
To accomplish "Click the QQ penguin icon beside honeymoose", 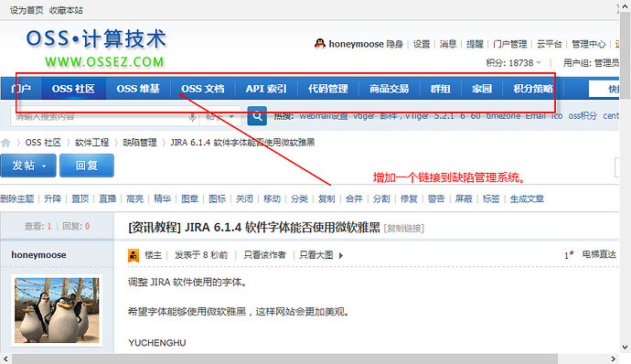I will tap(320, 44).
